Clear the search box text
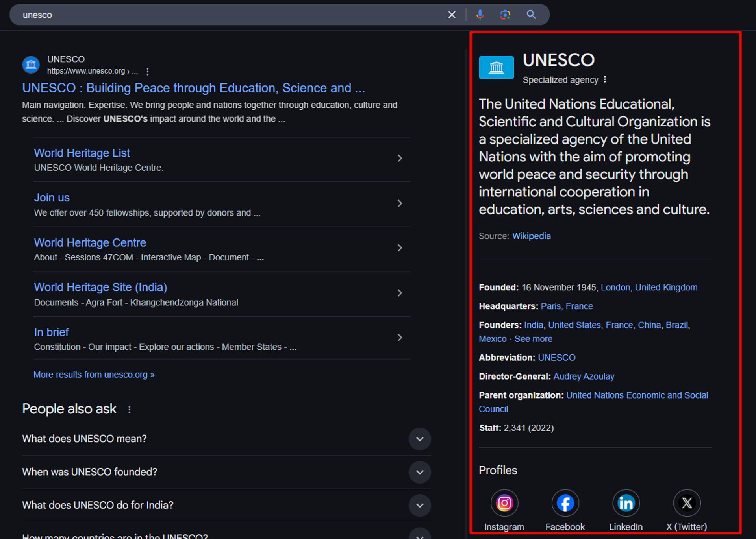Screen dimensions: 756x539 pos(452,15)
